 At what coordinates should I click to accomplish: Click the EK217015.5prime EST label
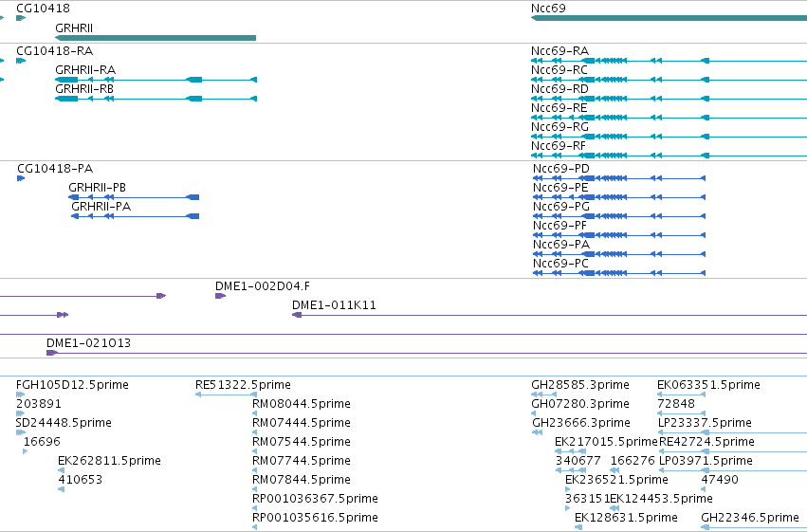(606, 442)
